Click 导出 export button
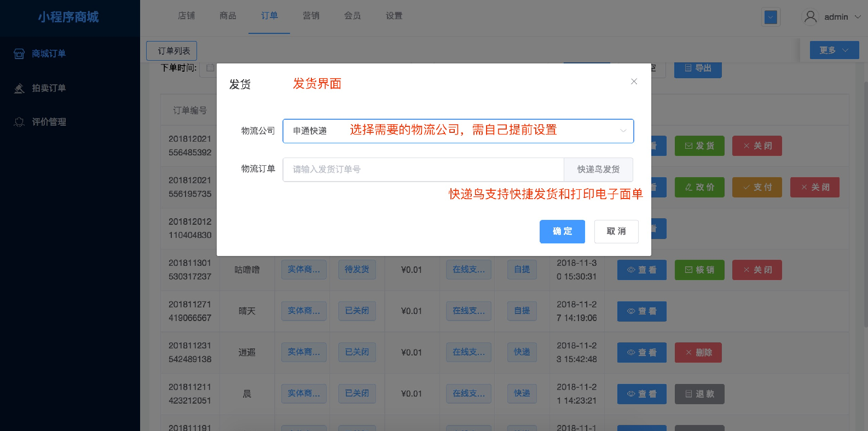Screen dimensions: 868x431 (x=698, y=68)
